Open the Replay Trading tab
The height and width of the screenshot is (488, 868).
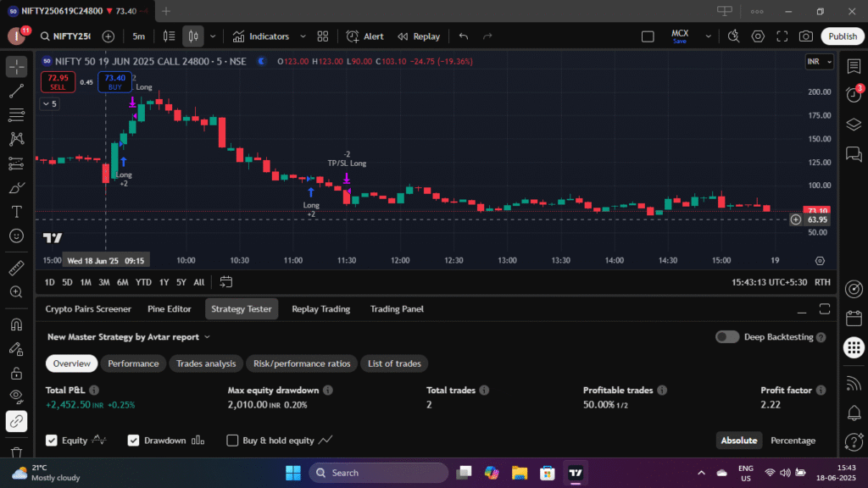(x=321, y=308)
